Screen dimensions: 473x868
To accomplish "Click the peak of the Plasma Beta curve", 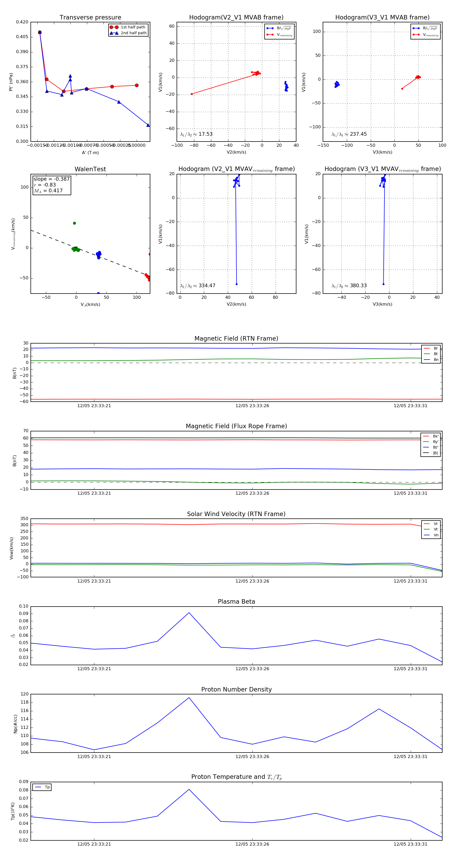I will coord(189,613).
